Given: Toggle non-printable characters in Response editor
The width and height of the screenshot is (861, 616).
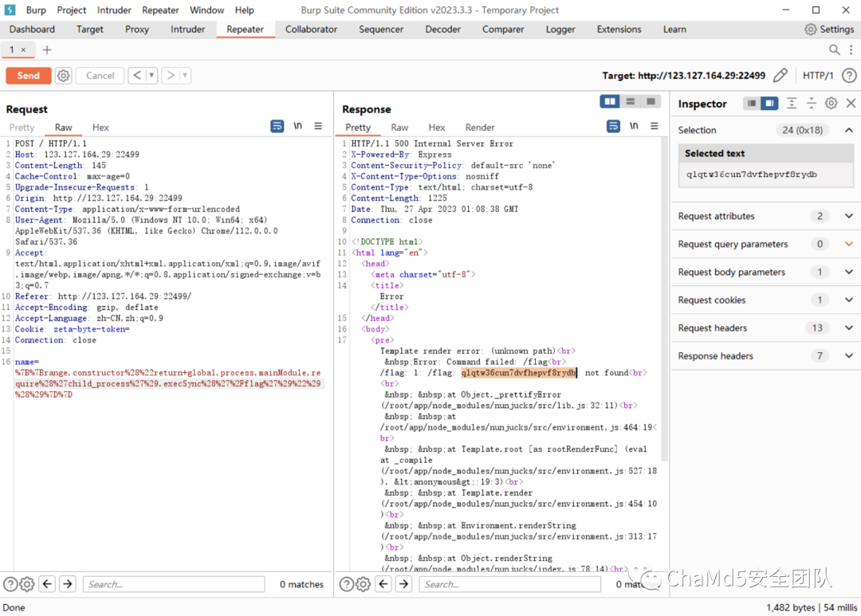Looking at the screenshot, I should coord(634,126).
